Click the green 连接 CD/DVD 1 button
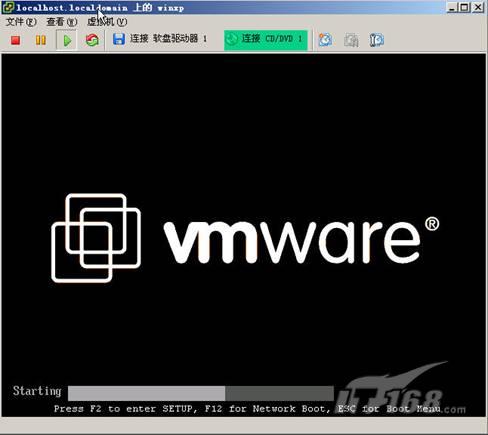 266,40
